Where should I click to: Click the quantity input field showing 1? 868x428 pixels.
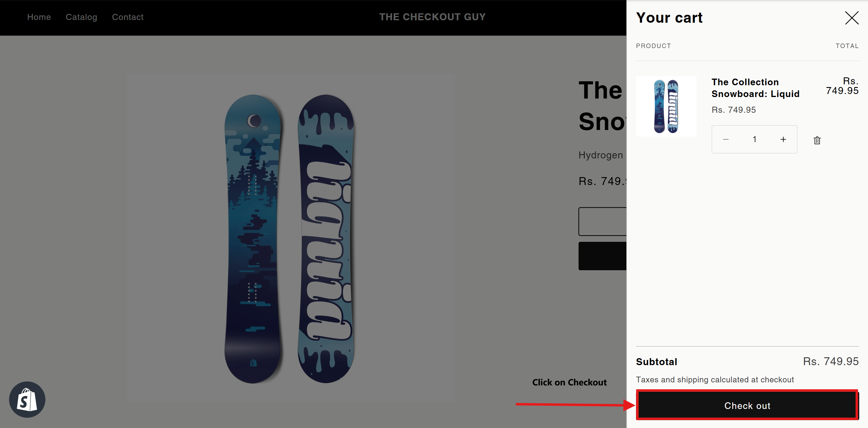coord(755,139)
